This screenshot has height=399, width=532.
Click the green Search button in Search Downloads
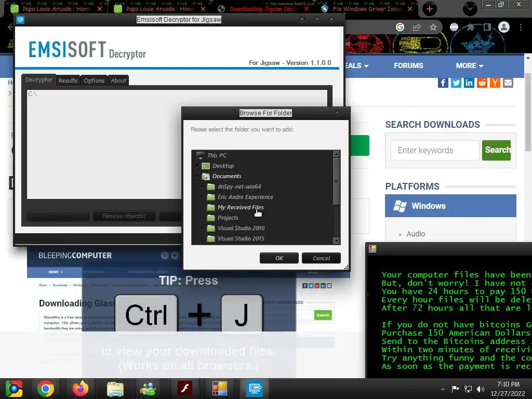click(x=496, y=150)
